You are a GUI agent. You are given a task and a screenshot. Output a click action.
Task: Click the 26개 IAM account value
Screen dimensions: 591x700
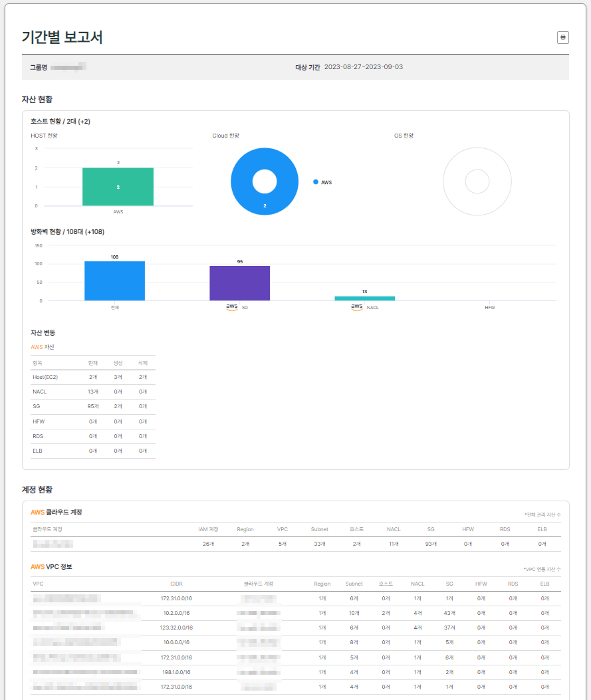tap(209, 544)
